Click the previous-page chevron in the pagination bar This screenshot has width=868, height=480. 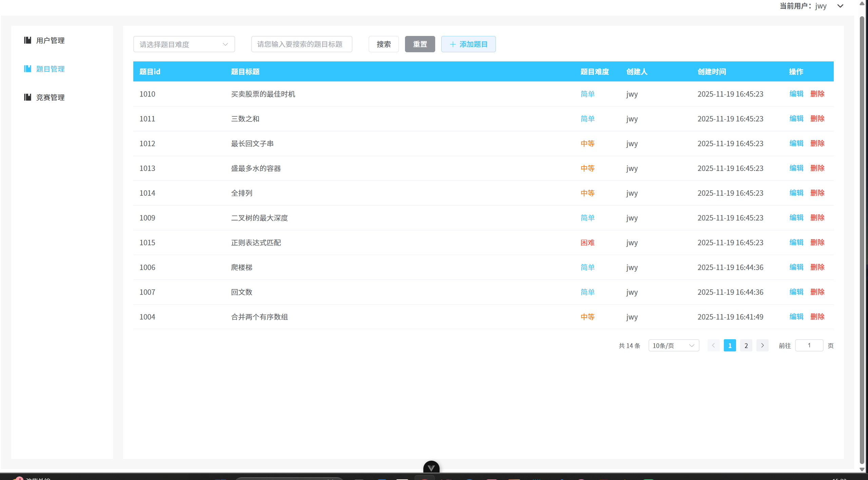click(713, 345)
